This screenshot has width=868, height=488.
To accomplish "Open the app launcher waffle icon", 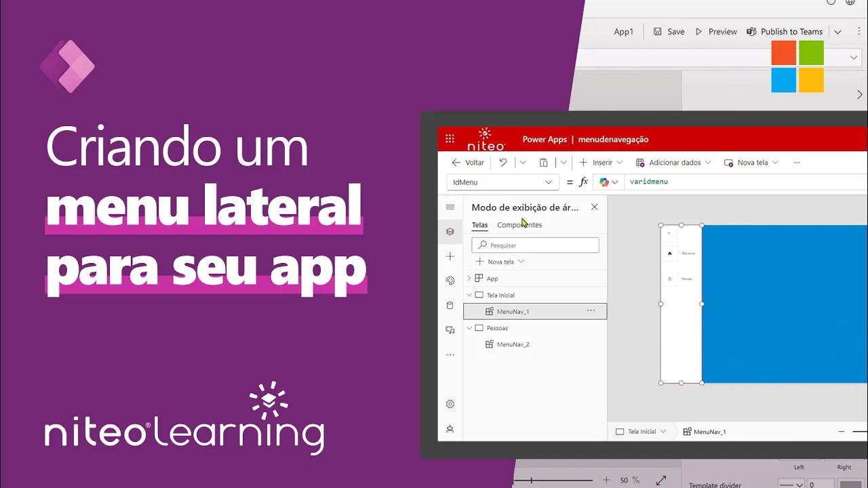I will pyautogui.click(x=450, y=139).
